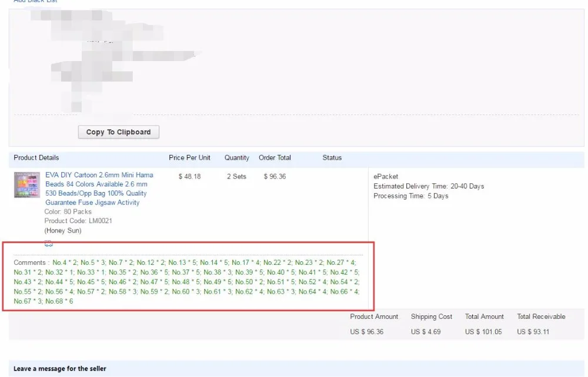
Task: Click the "Leave a message for the seller" heading
Action: [x=60, y=369]
